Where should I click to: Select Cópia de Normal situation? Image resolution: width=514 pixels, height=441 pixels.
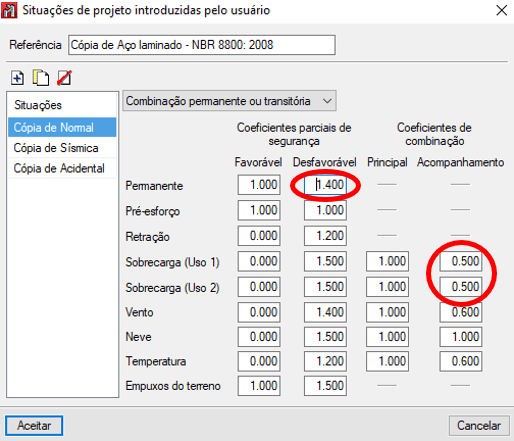click(62, 127)
